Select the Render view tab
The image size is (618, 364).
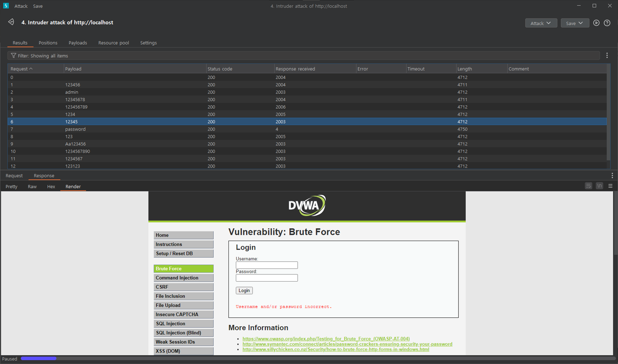click(x=73, y=186)
